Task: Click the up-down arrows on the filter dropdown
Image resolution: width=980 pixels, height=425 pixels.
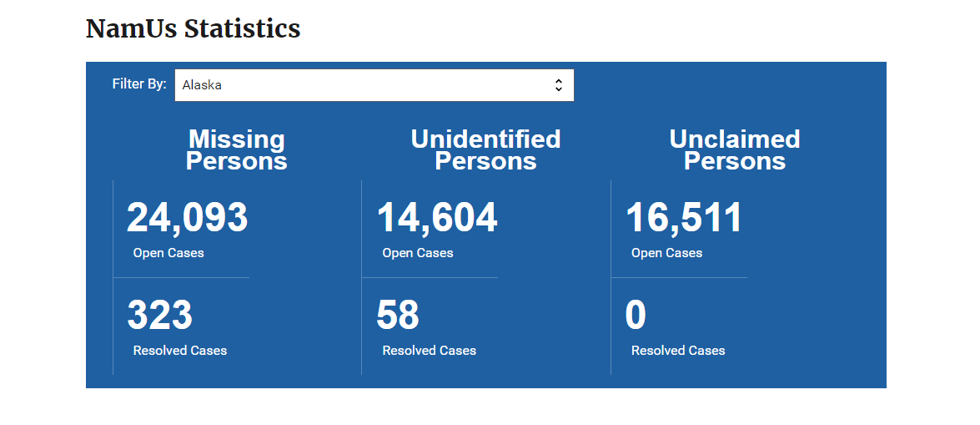Action: [x=559, y=85]
